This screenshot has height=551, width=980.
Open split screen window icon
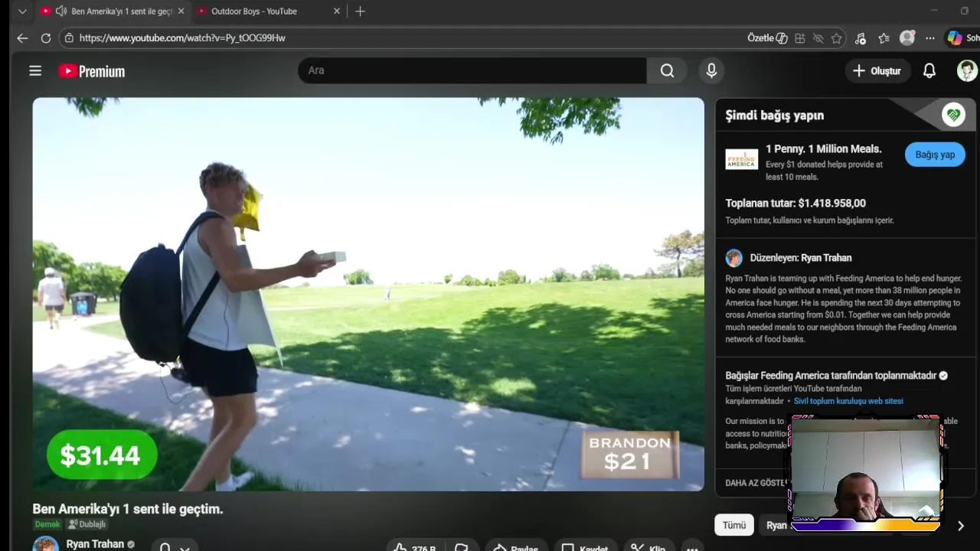click(799, 37)
